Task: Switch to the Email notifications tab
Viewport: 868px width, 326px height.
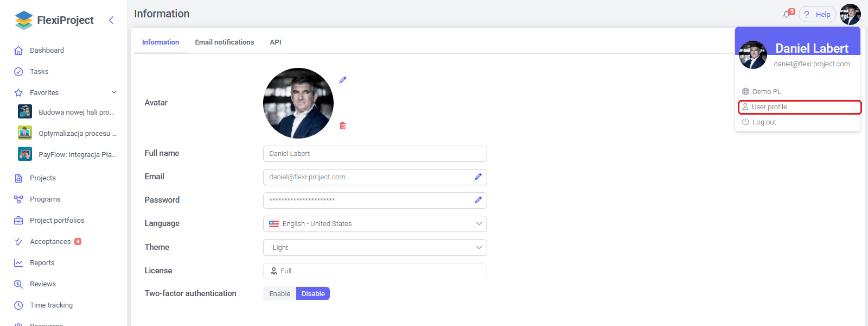Action: tap(225, 42)
